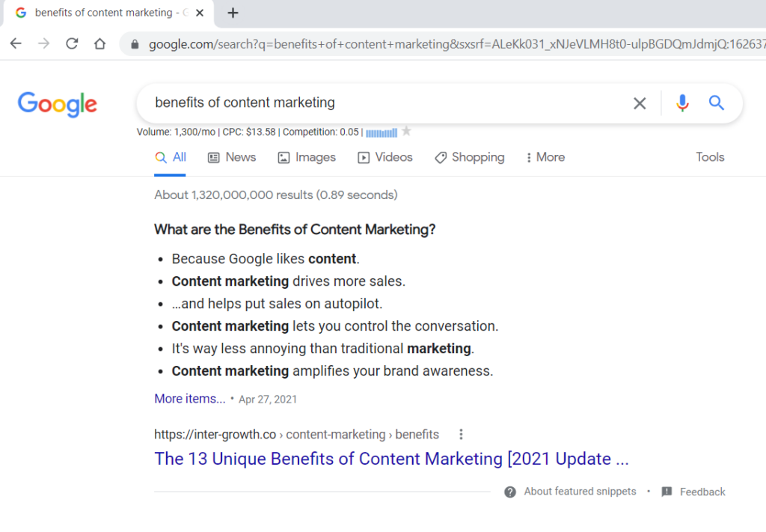Open the browser home page
Viewport: 766px width, 532px height.
coord(99,43)
